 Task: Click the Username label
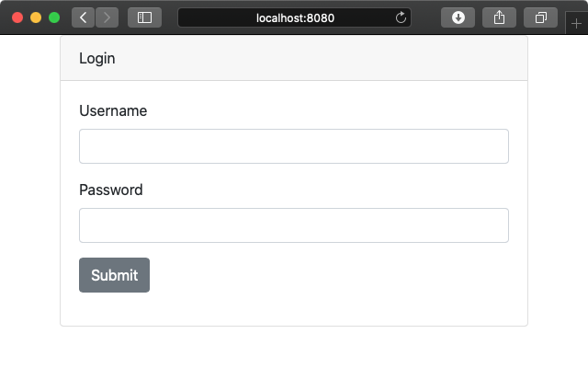coord(113,110)
